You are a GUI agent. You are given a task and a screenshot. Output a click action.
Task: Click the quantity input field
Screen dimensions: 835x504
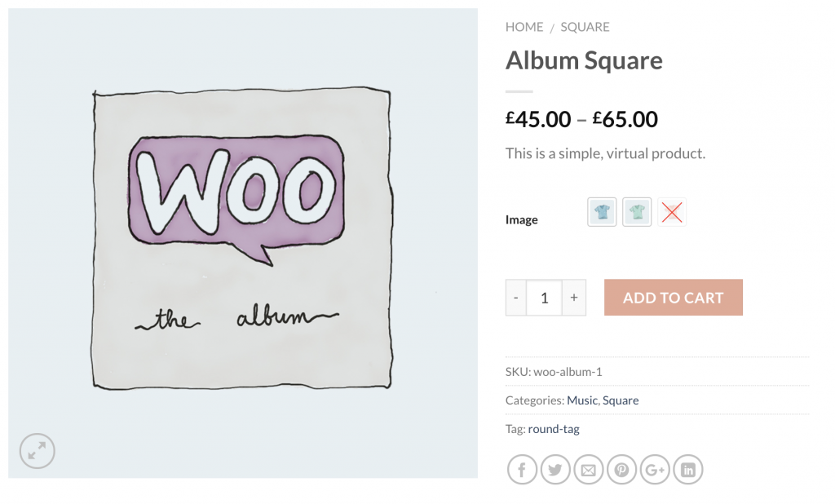(x=544, y=298)
